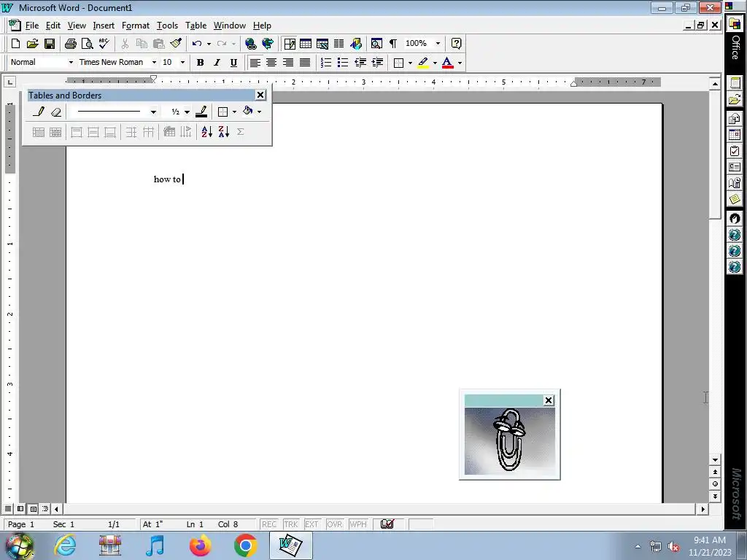Click the Border Color pen icon

(x=201, y=112)
